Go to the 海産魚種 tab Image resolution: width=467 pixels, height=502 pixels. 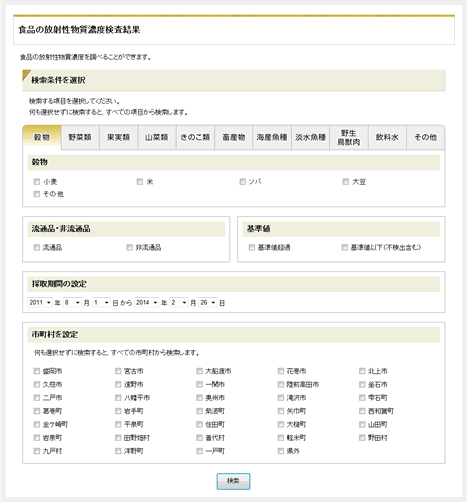pyautogui.click(x=272, y=137)
